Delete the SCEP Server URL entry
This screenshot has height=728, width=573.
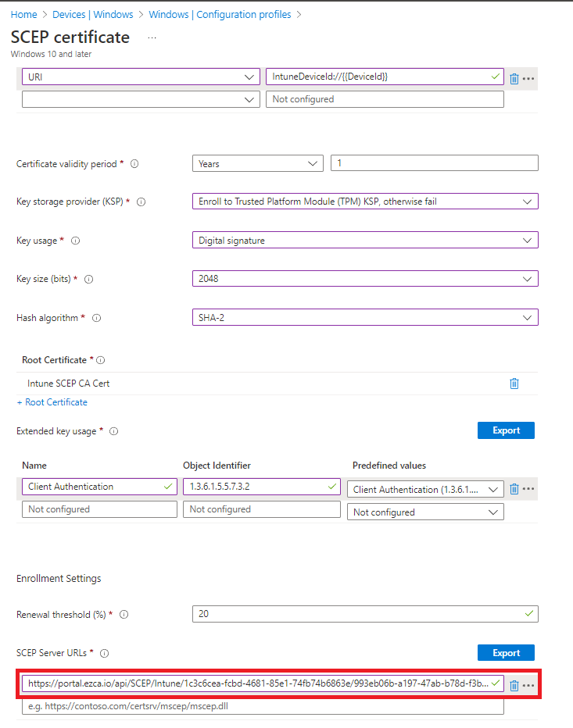click(x=514, y=685)
